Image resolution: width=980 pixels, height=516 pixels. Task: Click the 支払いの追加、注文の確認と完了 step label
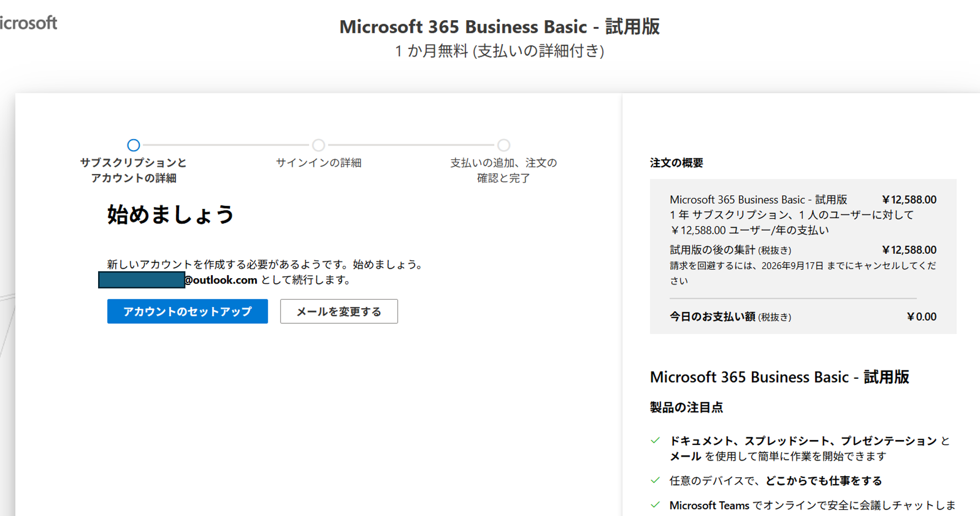point(504,170)
